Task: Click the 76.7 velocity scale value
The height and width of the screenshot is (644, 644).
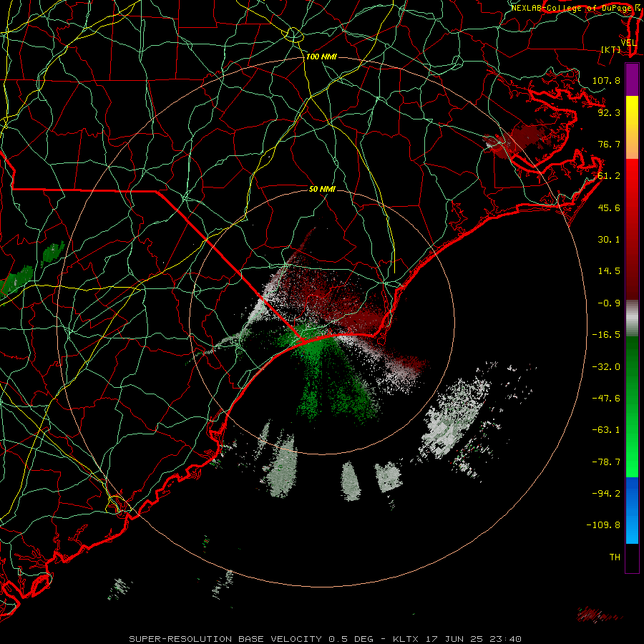Action: click(x=609, y=144)
